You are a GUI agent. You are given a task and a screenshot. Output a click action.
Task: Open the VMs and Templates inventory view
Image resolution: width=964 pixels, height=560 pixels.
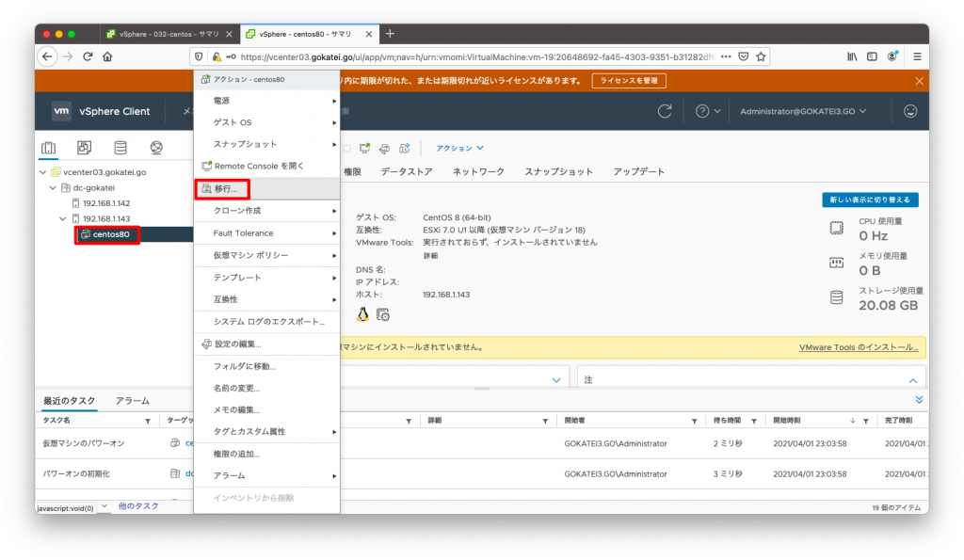pyautogui.click(x=84, y=147)
